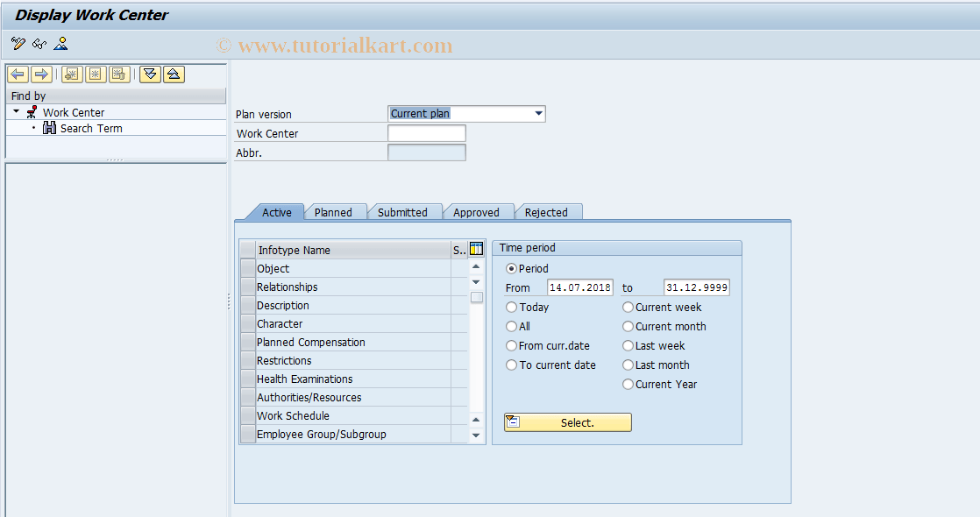This screenshot has height=517, width=980.
Task: Select the Current month radio button
Action: (628, 326)
